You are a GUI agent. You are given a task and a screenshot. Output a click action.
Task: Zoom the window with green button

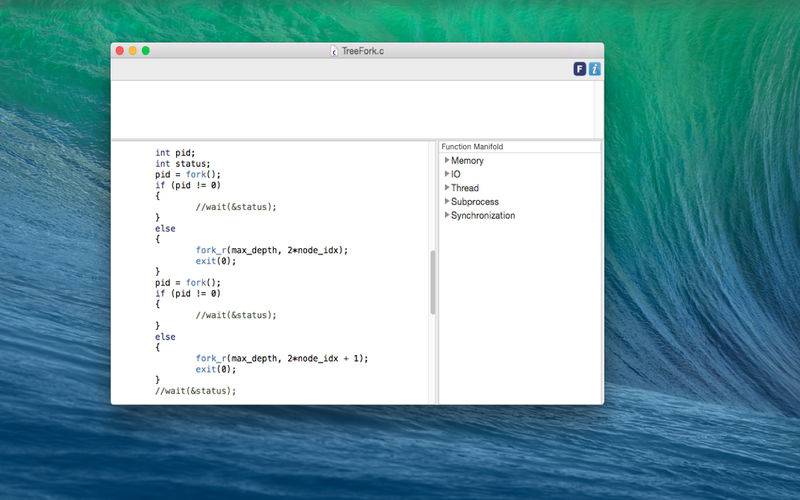point(146,51)
